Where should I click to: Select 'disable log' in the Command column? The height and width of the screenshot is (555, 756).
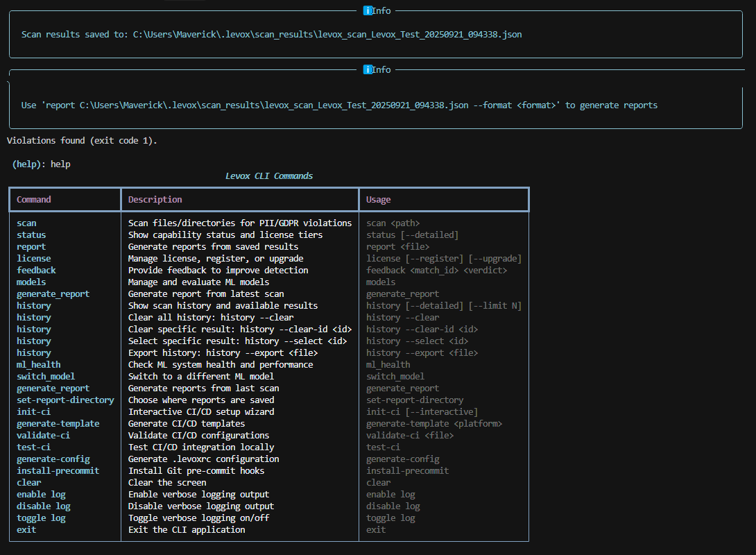[x=44, y=506]
